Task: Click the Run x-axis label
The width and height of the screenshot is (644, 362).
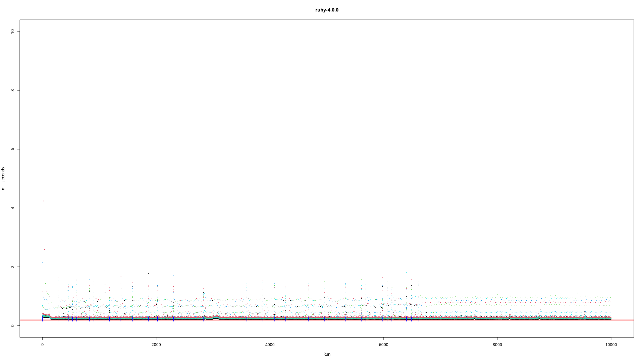Action: pyautogui.click(x=327, y=354)
